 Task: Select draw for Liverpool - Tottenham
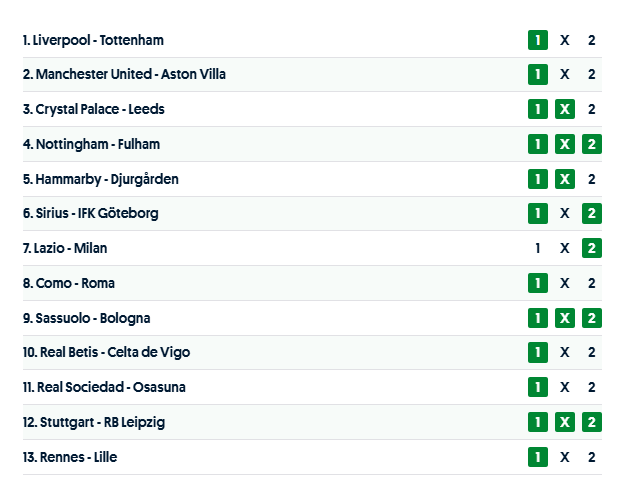565,40
